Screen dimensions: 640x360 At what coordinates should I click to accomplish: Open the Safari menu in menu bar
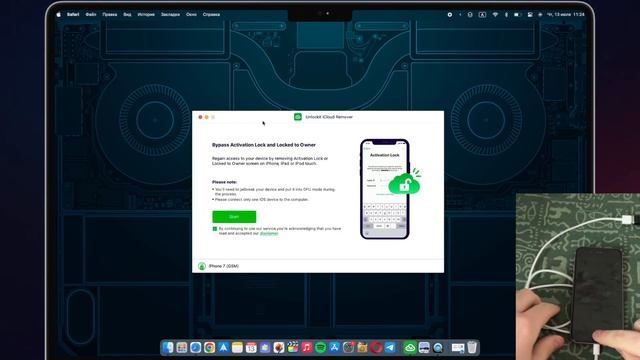[73, 14]
